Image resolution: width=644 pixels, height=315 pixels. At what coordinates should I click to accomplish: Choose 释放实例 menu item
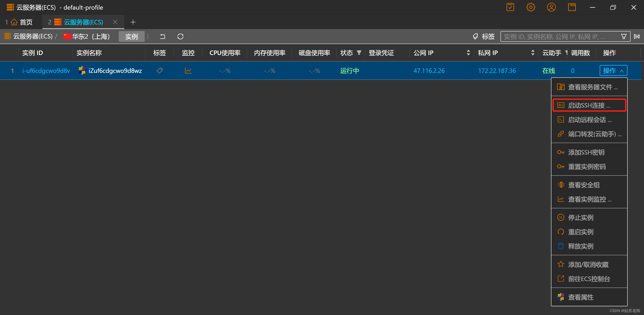click(x=589, y=246)
